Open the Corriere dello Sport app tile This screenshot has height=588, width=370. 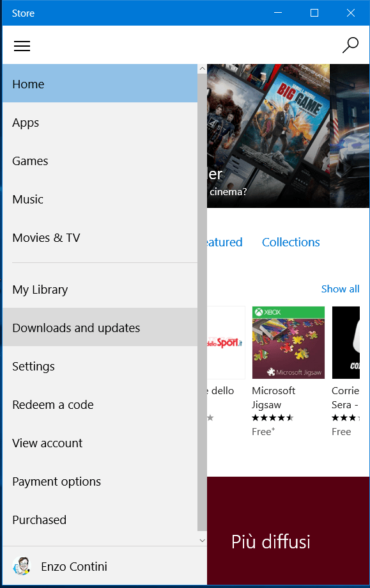[226, 342]
